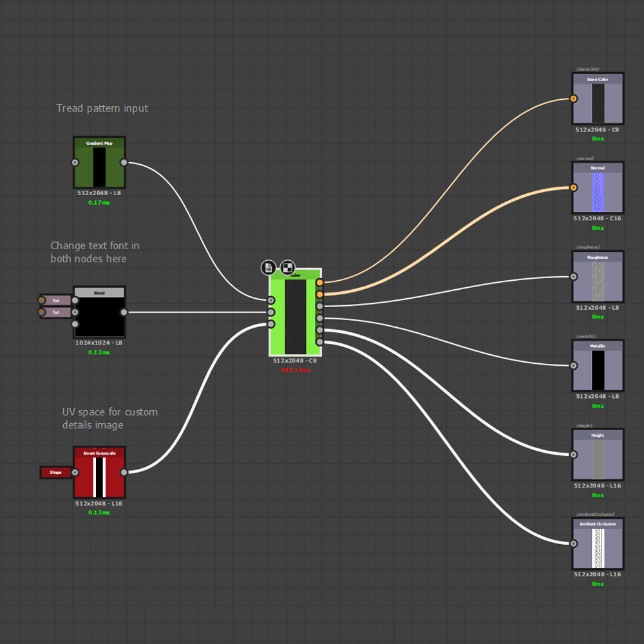
Task: Click the Roughness node input connector
Action: (574, 276)
